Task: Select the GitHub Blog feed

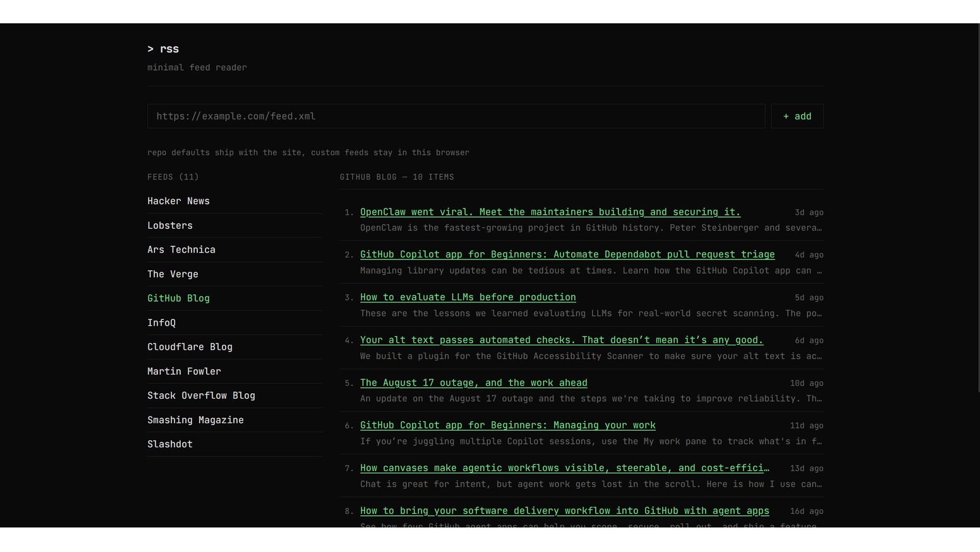Action: (178, 298)
